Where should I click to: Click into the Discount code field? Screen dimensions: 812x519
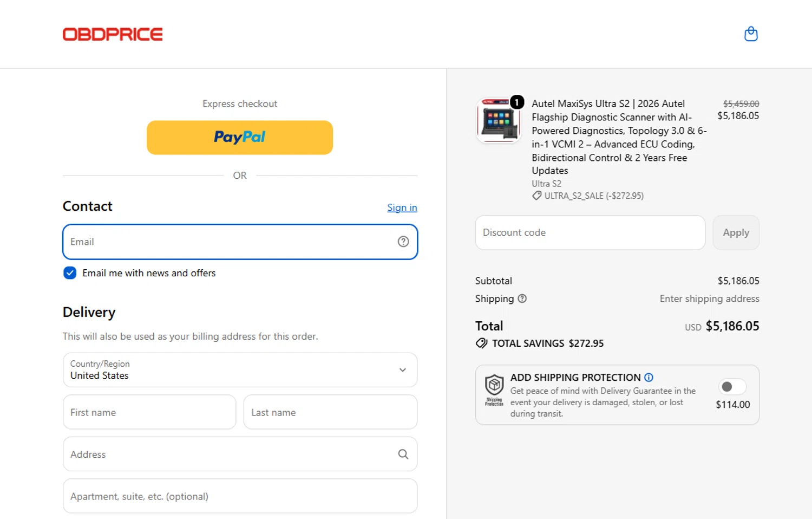pos(590,232)
